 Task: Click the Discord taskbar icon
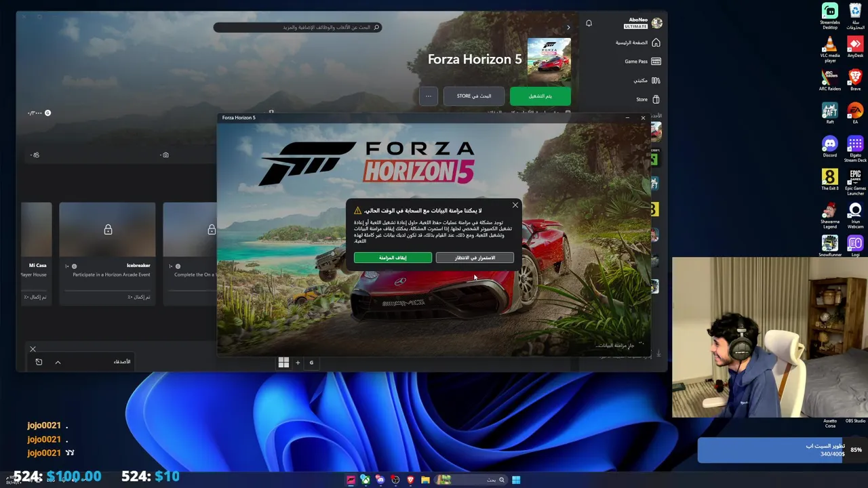(380, 480)
